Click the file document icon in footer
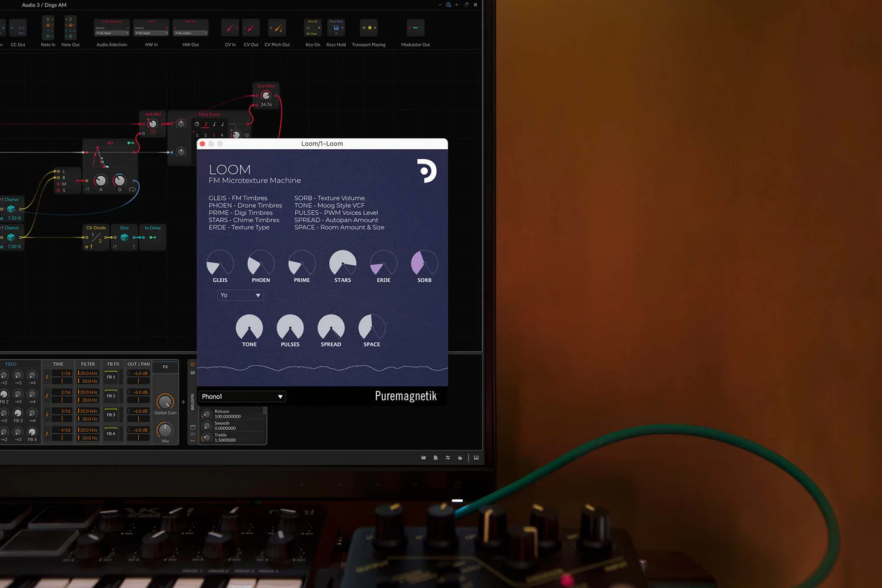The width and height of the screenshot is (882, 588). pyautogui.click(x=436, y=457)
